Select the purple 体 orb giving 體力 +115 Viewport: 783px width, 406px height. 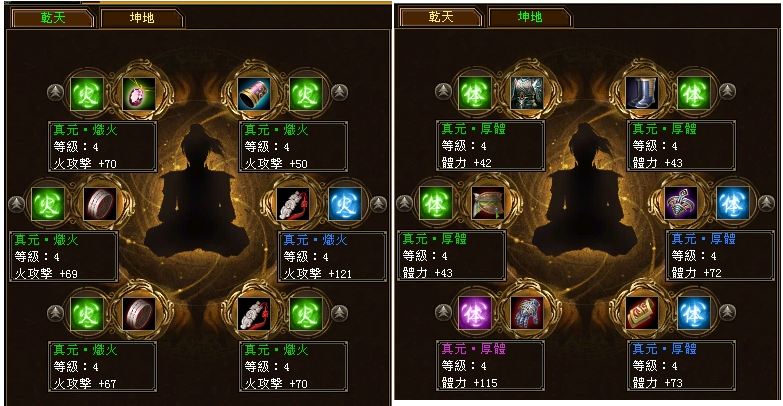pyautogui.click(x=474, y=313)
